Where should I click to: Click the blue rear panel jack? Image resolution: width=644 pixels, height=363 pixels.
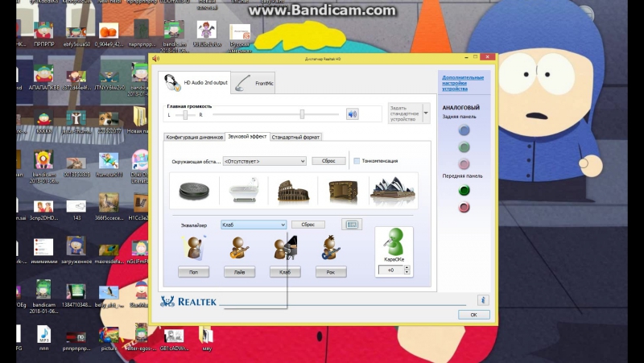tap(464, 130)
